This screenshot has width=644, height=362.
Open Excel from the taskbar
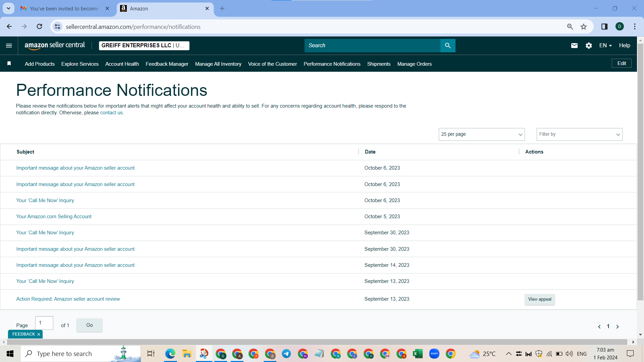[418, 354]
